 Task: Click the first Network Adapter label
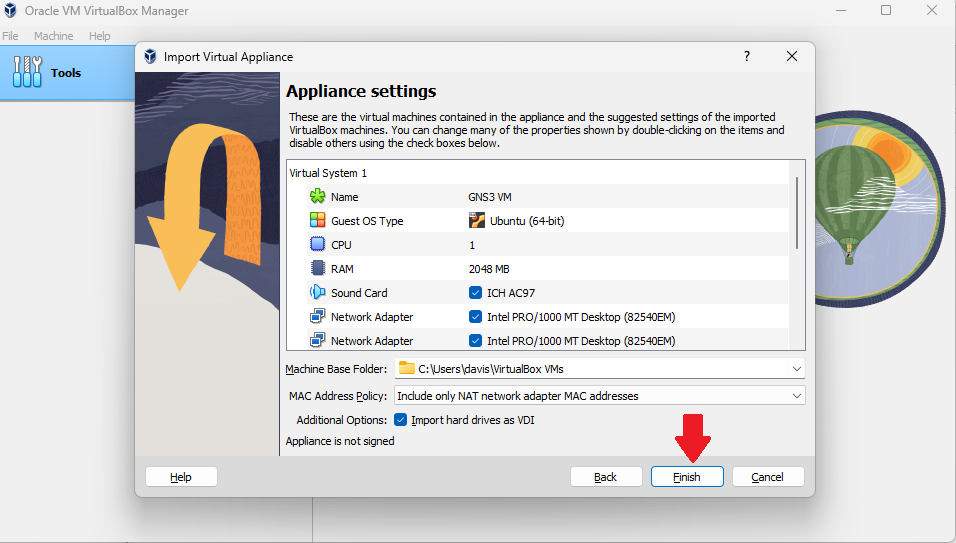point(372,317)
